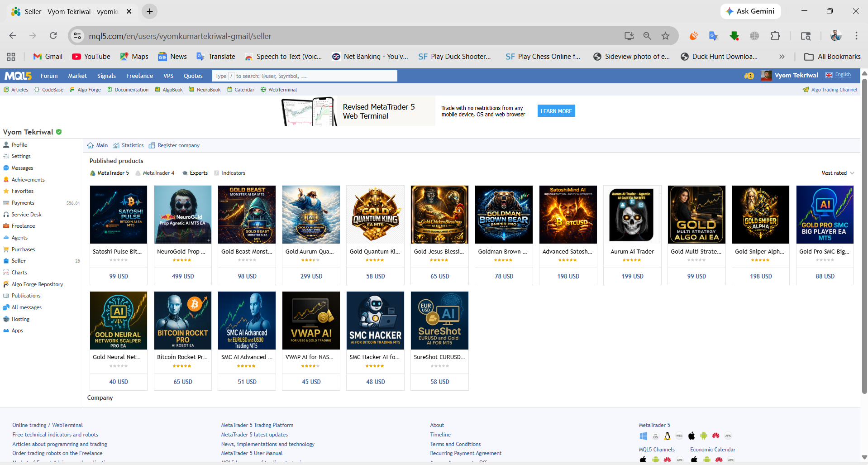Click the Payments icon in the sidebar

click(x=6, y=203)
